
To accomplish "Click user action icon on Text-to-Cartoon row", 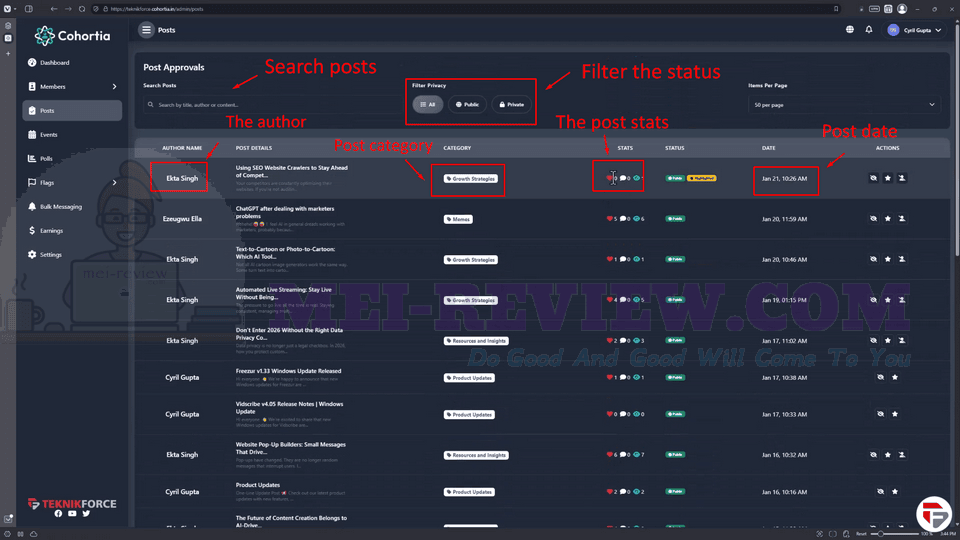I will pyautogui.click(x=902, y=259).
